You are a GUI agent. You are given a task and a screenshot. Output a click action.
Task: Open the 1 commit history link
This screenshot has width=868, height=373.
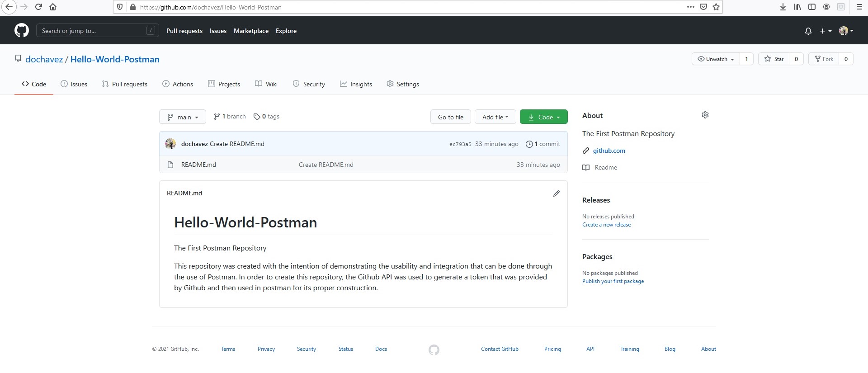(x=542, y=144)
